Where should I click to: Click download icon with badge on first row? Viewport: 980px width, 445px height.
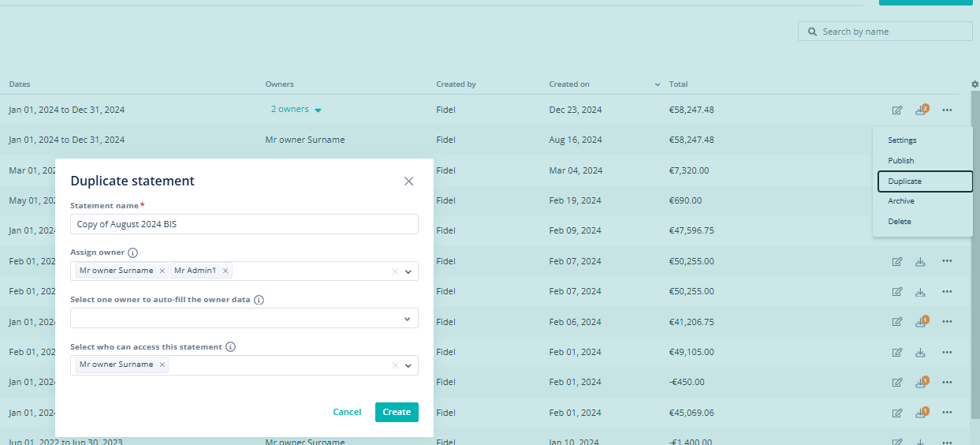921,110
